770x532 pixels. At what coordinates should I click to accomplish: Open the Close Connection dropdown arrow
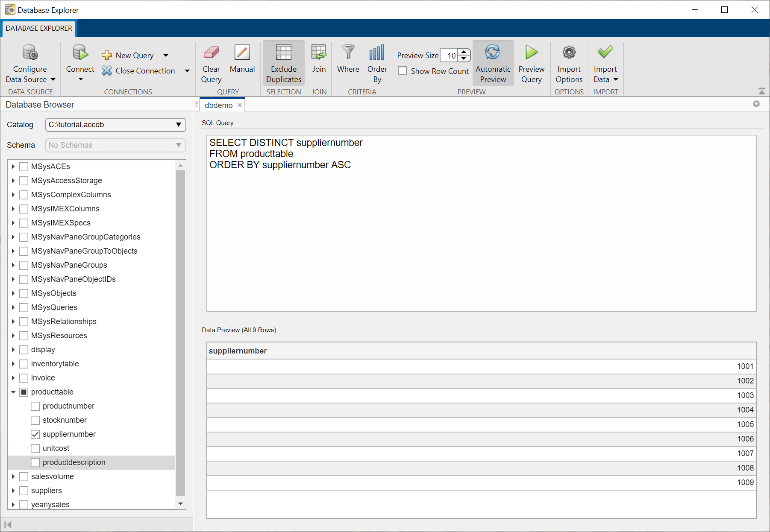click(x=187, y=71)
